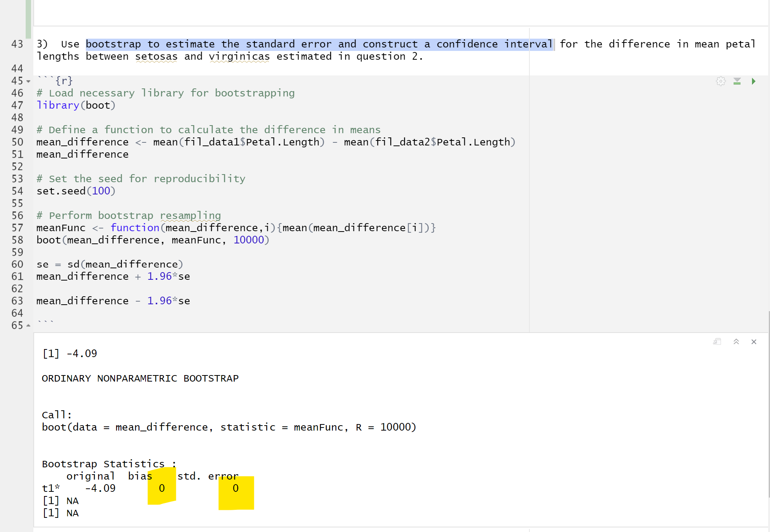Click misspelled word 'setosas'
Image resolution: width=770 pixels, height=532 pixels.
coord(156,57)
